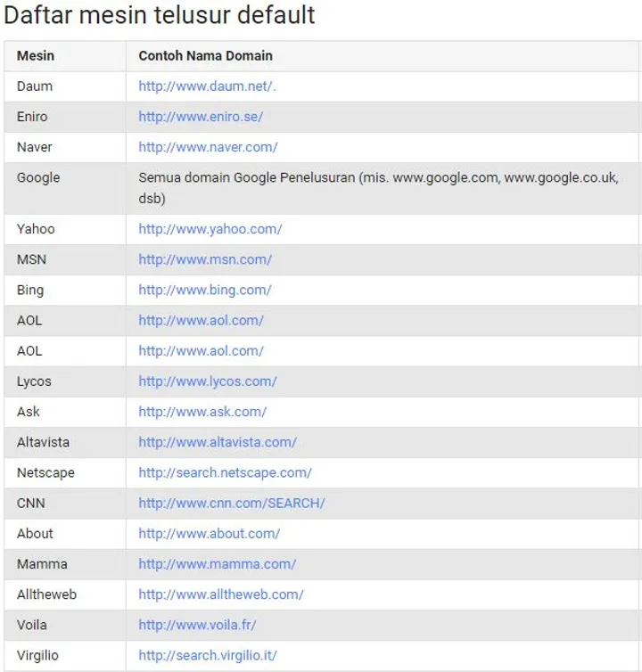
Task: Open the bing.com link
Action: (x=205, y=290)
